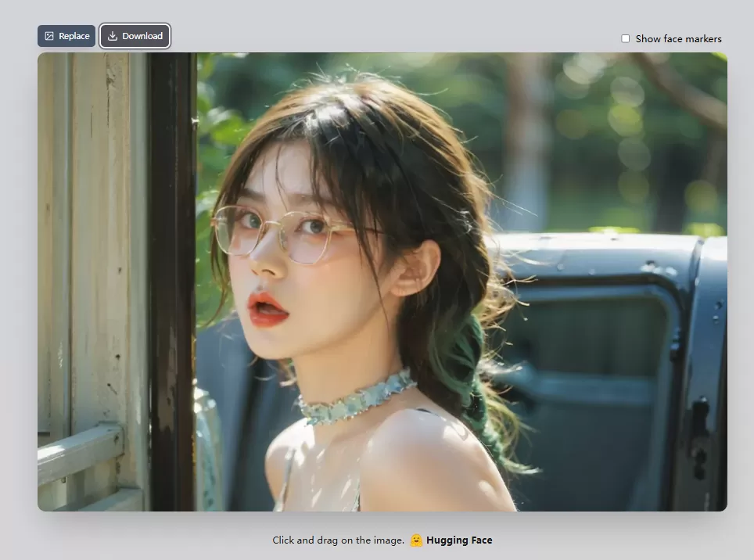Viewport: 754px width, 560px height.
Task: Click the download arrow icon
Action: click(113, 36)
